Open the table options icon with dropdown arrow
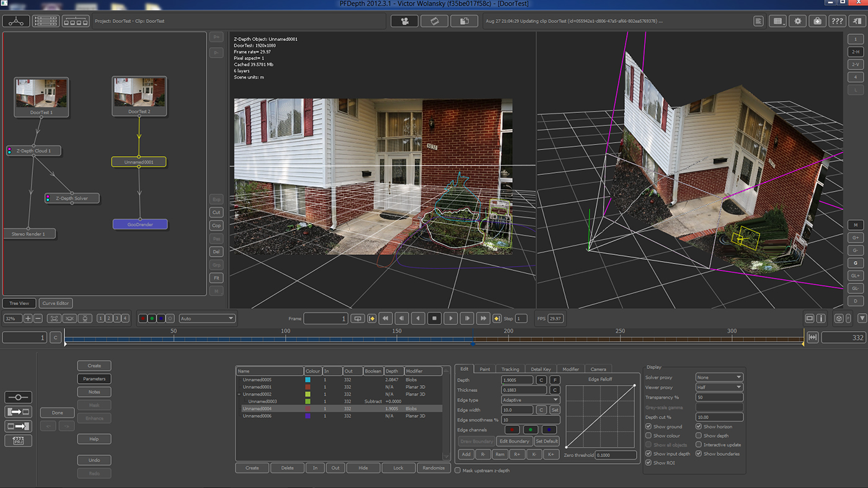Viewport: 868px width, 488px height. coord(778,21)
